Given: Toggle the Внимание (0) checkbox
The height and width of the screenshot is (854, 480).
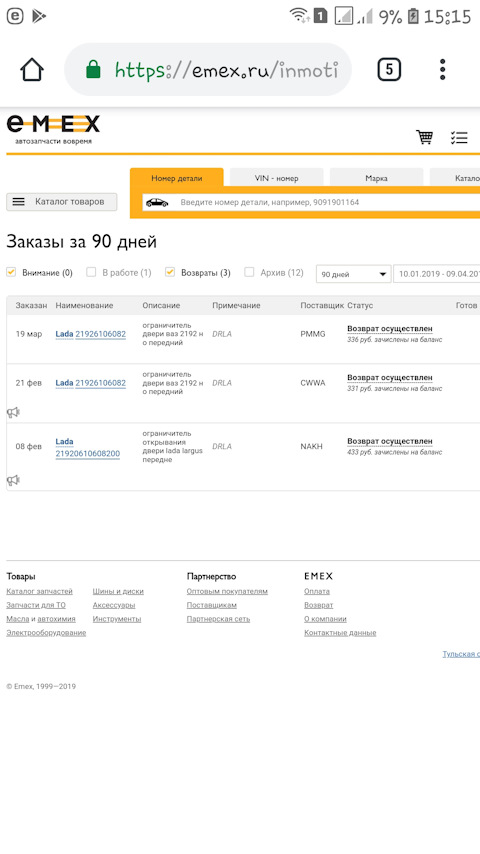Looking at the screenshot, I should point(11,272).
